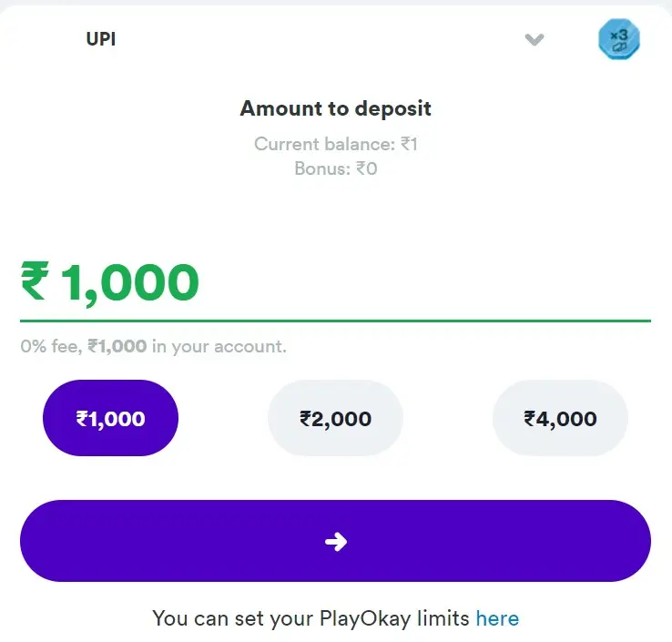The height and width of the screenshot is (642, 672).
Task: Click the "Current balance: ₹1" text
Action: [335, 144]
